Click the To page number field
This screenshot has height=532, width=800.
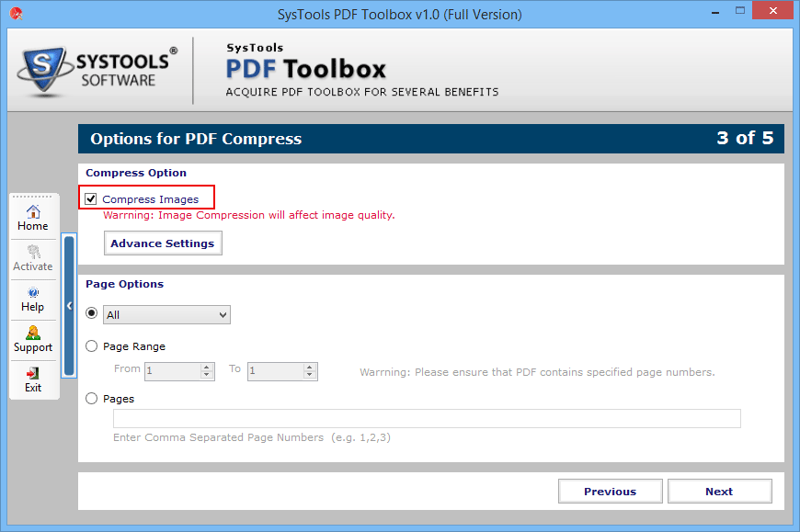click(x=276, y=371)
